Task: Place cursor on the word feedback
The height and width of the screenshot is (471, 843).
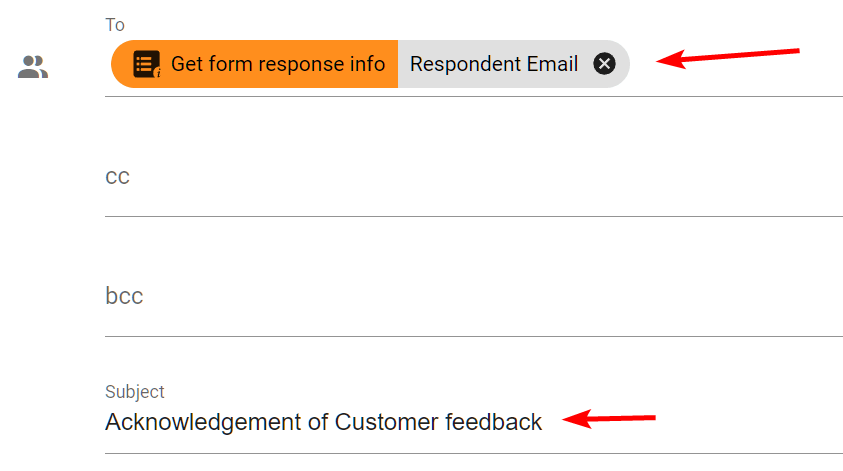Action: click(x=494, y=422)
